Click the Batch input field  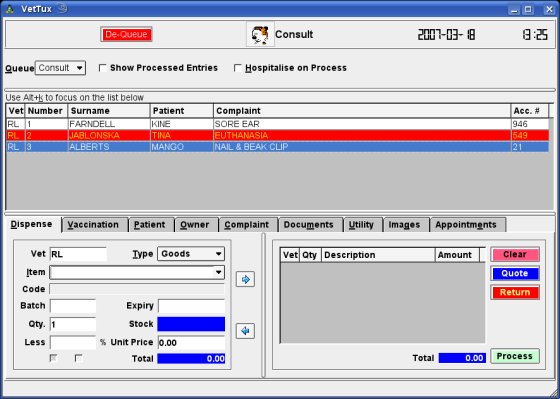point(73,306)
